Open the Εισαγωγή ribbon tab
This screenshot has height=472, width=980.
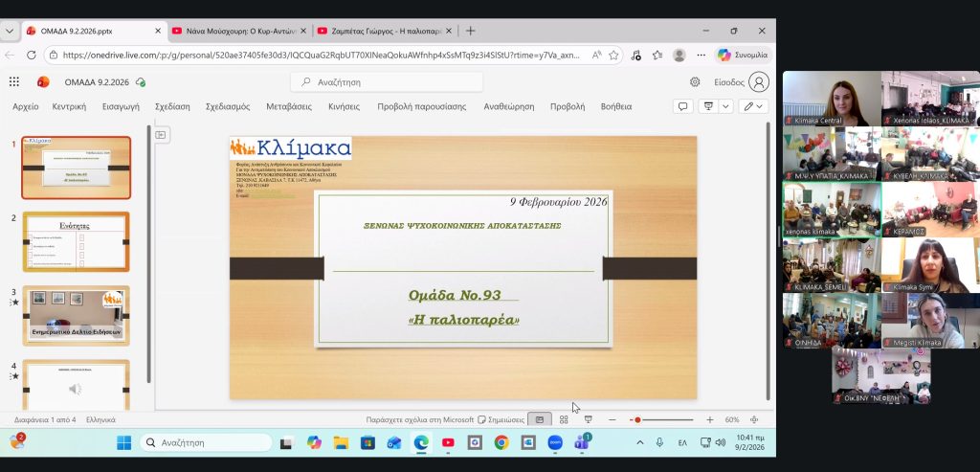point(121,106)
